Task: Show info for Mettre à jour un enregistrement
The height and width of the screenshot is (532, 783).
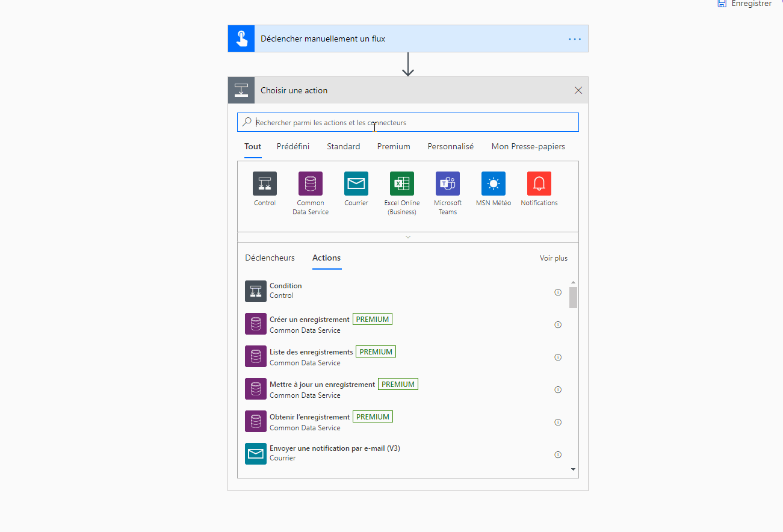Action: coord(558,389)
